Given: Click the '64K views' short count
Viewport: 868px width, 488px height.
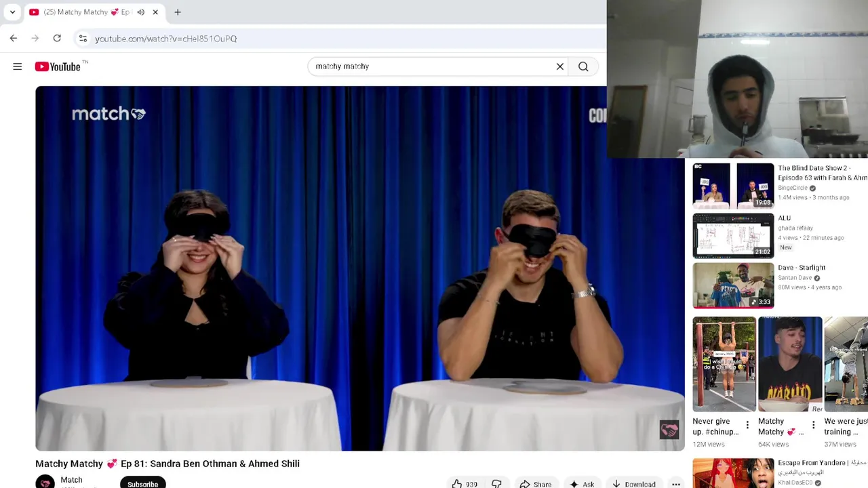Looking at the screenshot, I should (773, 445).
